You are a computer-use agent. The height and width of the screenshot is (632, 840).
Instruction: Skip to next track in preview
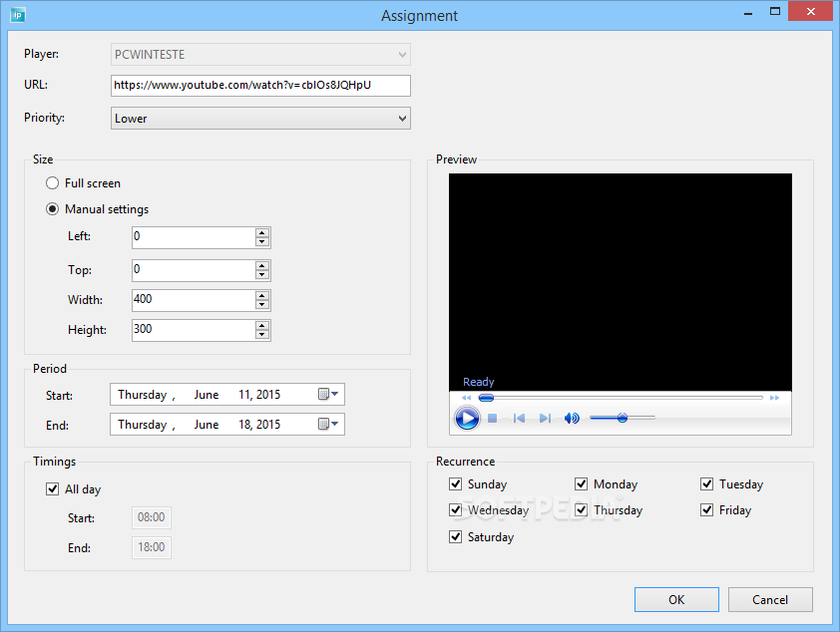click(545, 418)
